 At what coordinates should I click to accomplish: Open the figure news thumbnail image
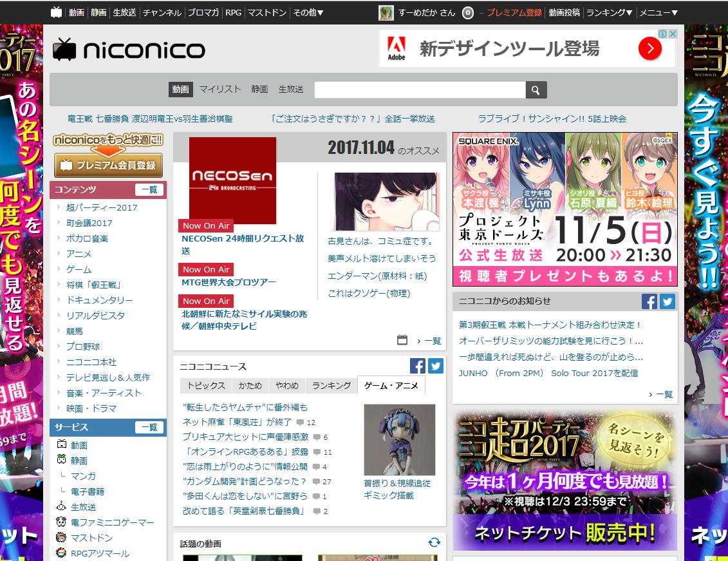pyautogui.click(x=399, y=439)
